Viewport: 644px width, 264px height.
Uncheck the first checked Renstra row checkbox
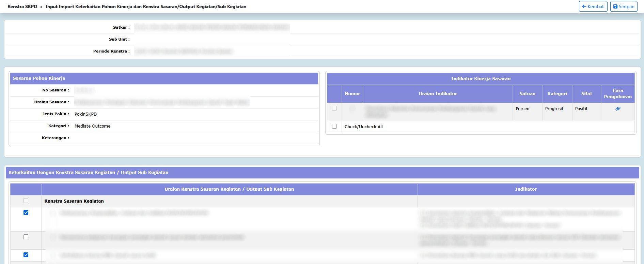click(x=26, y=212)
